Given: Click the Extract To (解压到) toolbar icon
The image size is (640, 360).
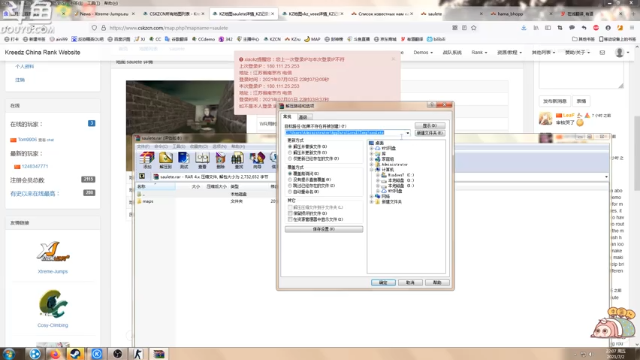Looking at the screenshot, I should click(x=165, y=160).
